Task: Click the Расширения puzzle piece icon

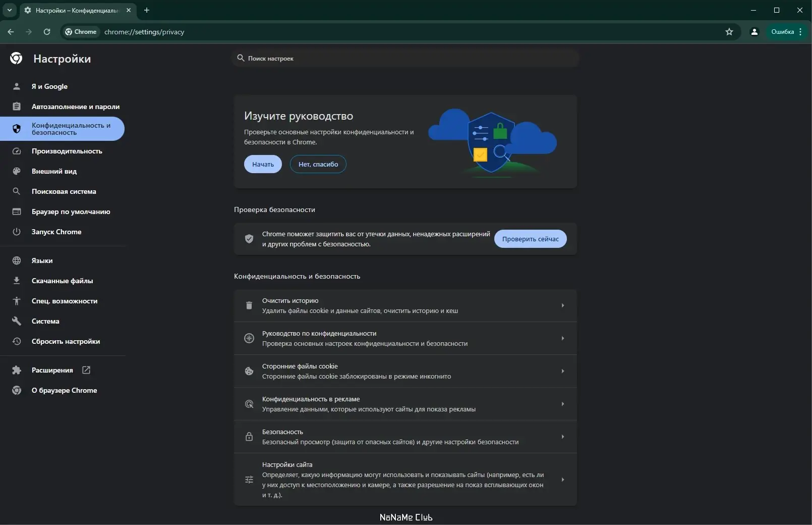Action: tap(17, 370)
